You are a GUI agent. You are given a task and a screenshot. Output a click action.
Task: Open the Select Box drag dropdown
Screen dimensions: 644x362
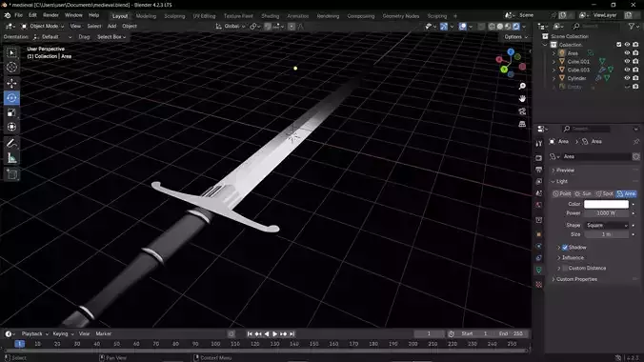click(x=111, y=37)
